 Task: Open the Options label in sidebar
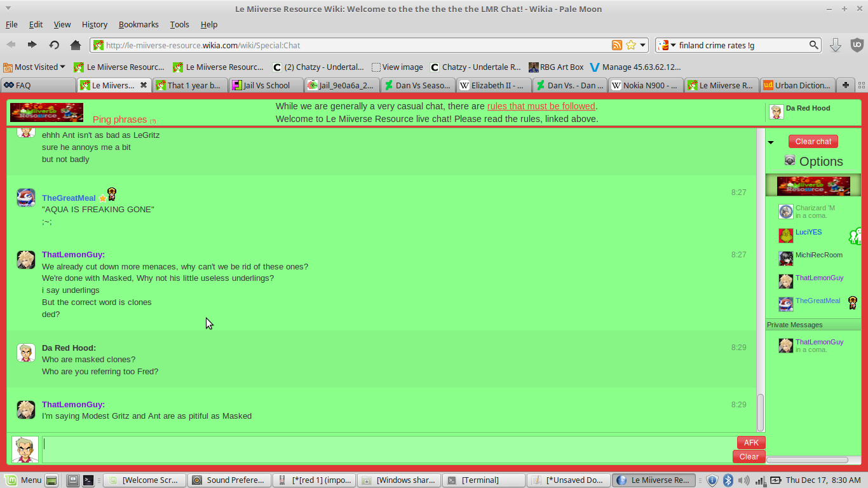[x=821, y=161]
